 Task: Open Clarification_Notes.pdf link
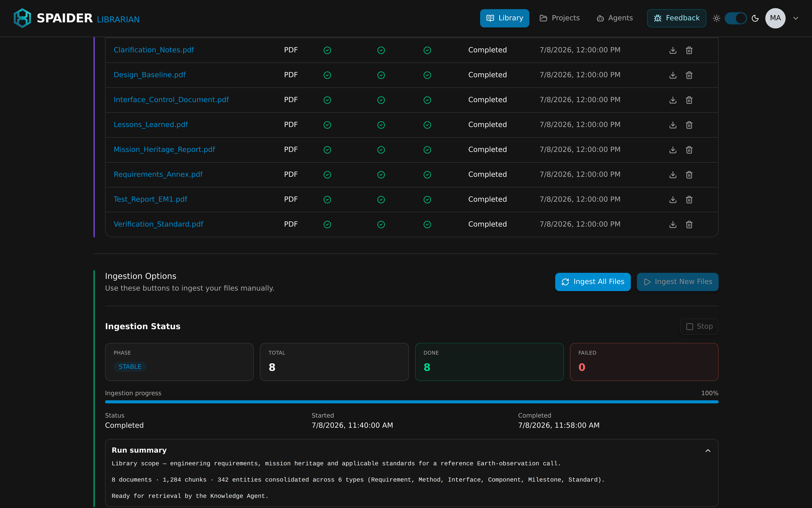pyautogui.click(x=154, y=50)
